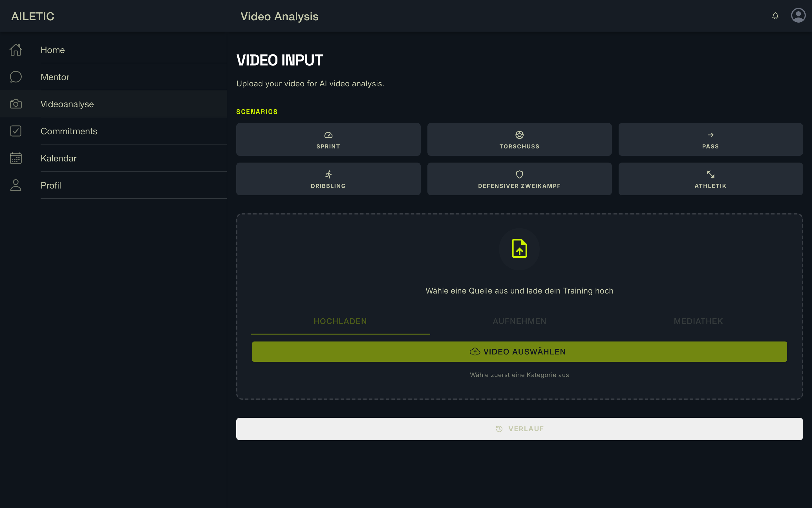Open the Videoanalyse menu item

tap(113, 104)
